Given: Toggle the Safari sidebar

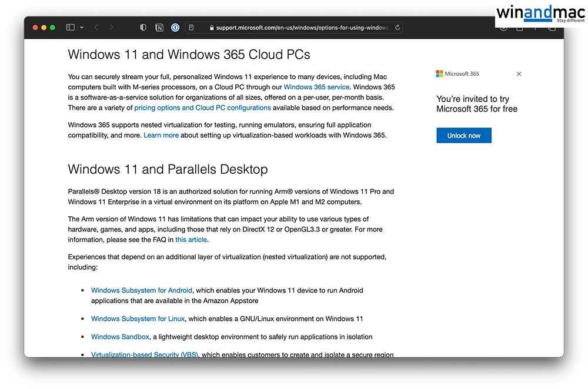Looking at the screenshot, I should (71, 28).
